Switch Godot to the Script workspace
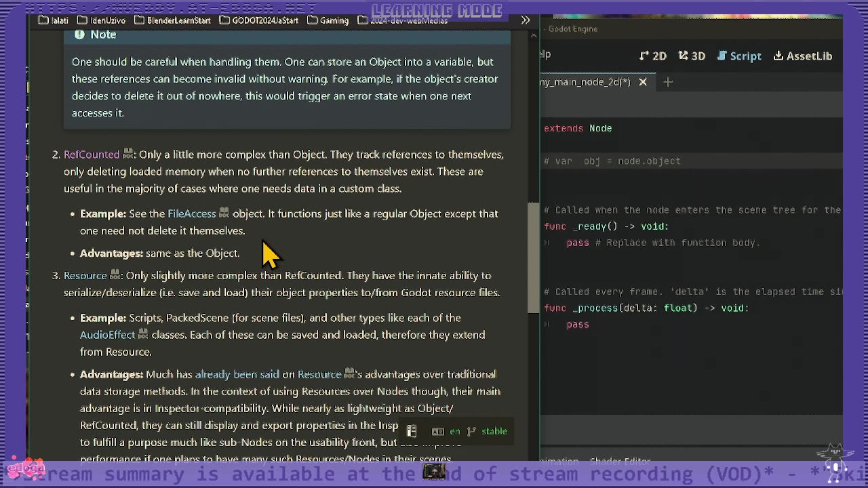This screenshot has height=488, width=868. tap(739, 56)
